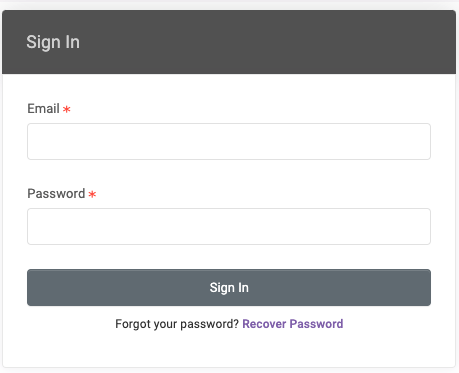Place cursor in the required Password box
Screen dimensions: 459x373
point(229,226)
